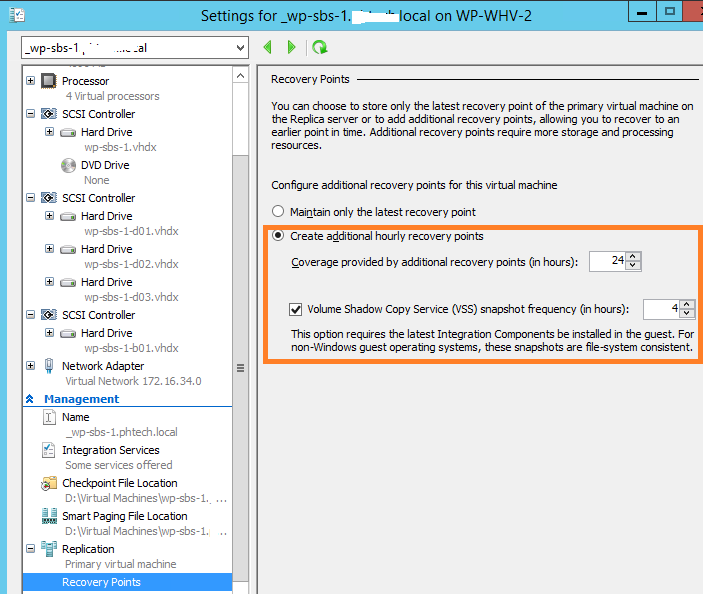Click the Integration Services icon
This screenshot has height=594, width=703.
49,450
